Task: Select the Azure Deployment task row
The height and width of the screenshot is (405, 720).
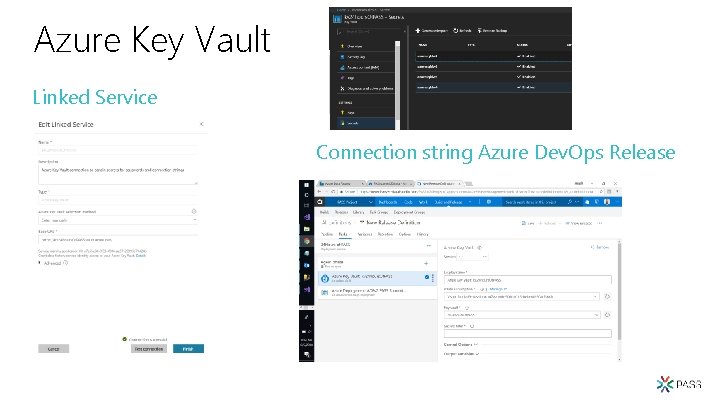Action: click(377, 292)
